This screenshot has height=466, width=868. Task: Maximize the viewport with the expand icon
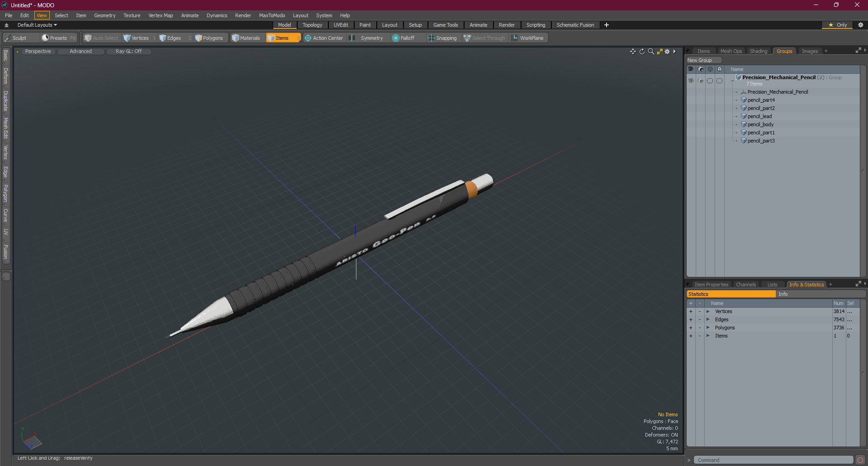(x=659, y=52)
